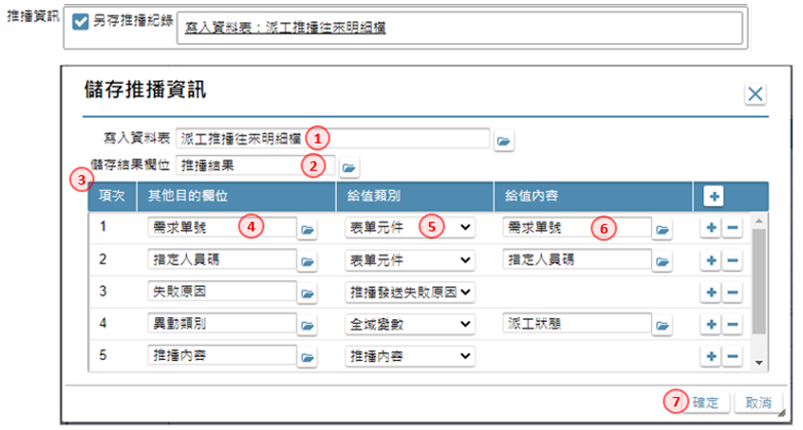Remove row 4 異動類別
The width and height of the screenshot is (803, 430).
pyautogui.click(x=732, y=324)
